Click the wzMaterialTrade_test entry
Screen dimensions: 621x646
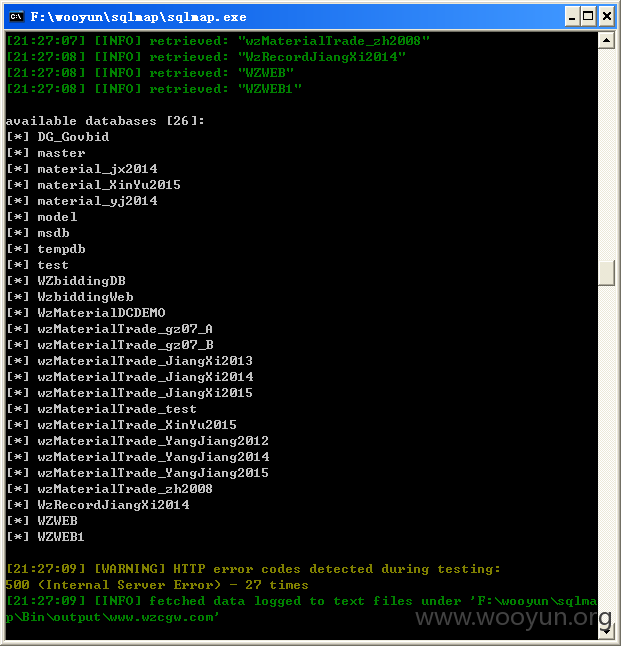101,409
